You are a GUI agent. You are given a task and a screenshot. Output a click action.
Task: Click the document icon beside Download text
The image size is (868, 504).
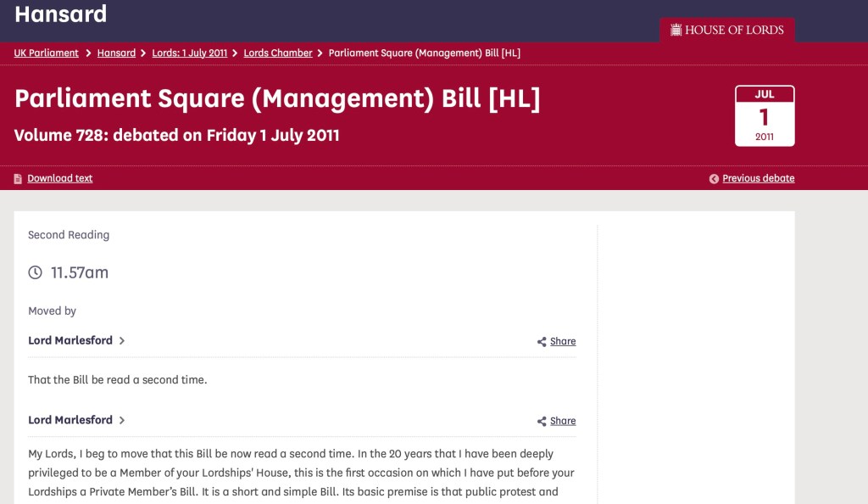click(18, 179)
